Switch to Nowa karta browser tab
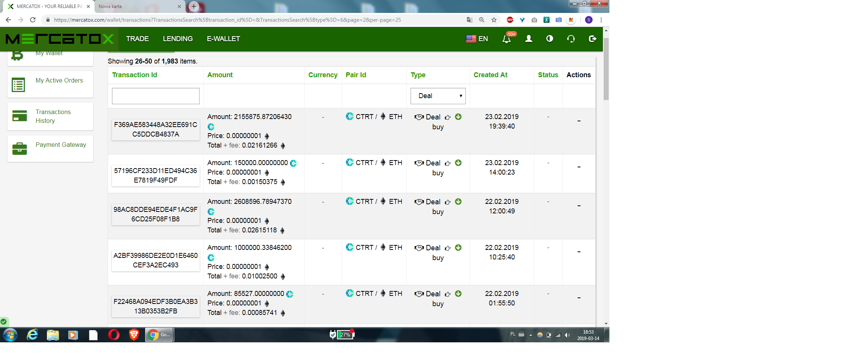This screenshot has width=868, height=364. pyautogui.click(x=139, y=6)
